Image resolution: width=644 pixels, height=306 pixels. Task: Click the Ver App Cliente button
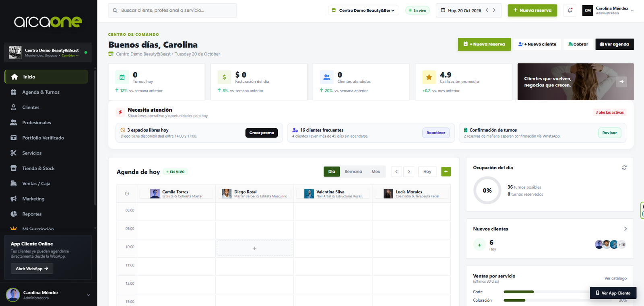point(613,293)
